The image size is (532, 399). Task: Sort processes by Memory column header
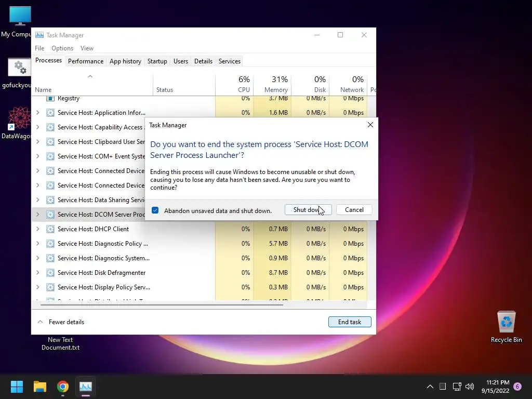tap(272, 84)
